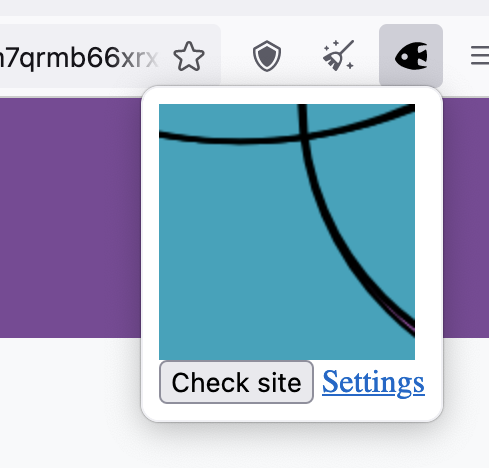Click where the two black curves cross
Viewport: 489px width, 468px height.
coord(303,135)
